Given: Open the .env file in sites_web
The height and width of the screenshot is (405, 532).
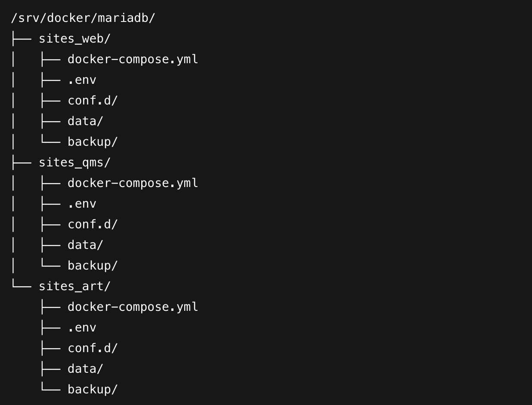Looking at the screenshot, I should click(82, 80).
